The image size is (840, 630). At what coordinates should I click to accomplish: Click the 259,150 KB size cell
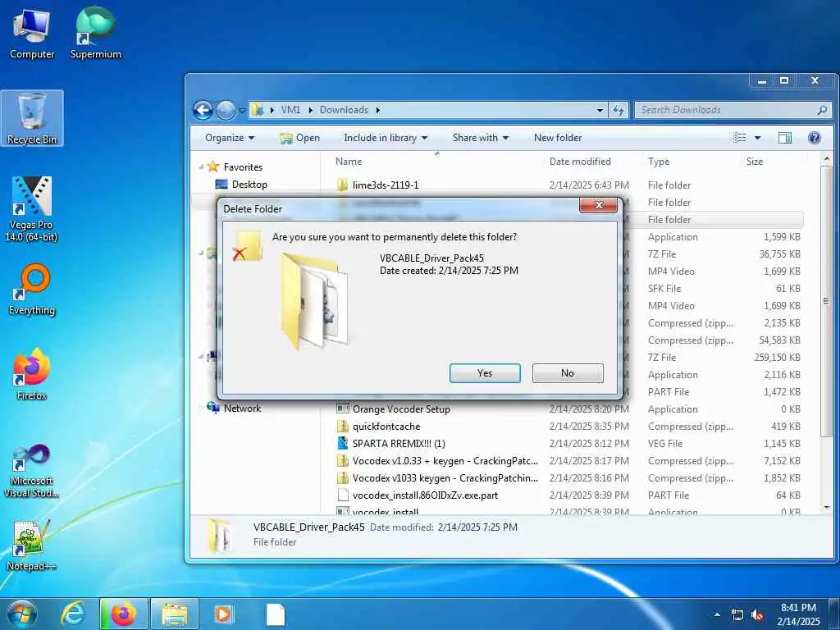(x=777, y=358)
